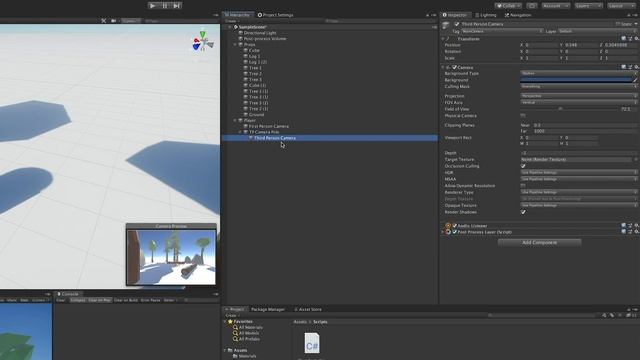Viewport: 640px width, 360px height.
Task: Select Post-process Volume in the Hierarchy
Action: (x=265, y=39)
